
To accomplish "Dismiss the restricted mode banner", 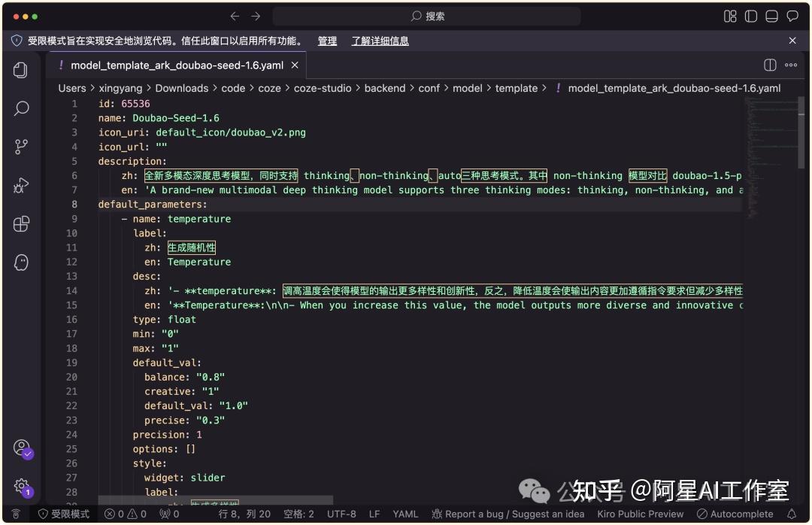I will click(x=792, y=41).
